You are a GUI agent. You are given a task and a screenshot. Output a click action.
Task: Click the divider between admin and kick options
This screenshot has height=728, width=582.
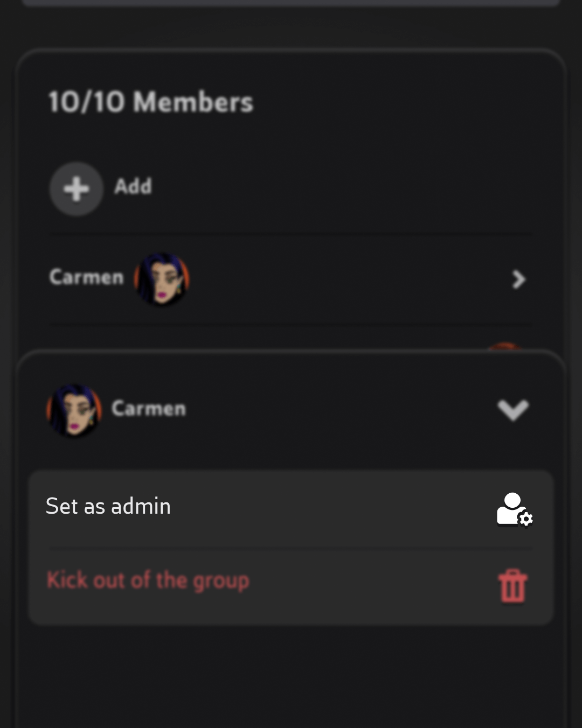pyautogui.click(x=291, y=549)
